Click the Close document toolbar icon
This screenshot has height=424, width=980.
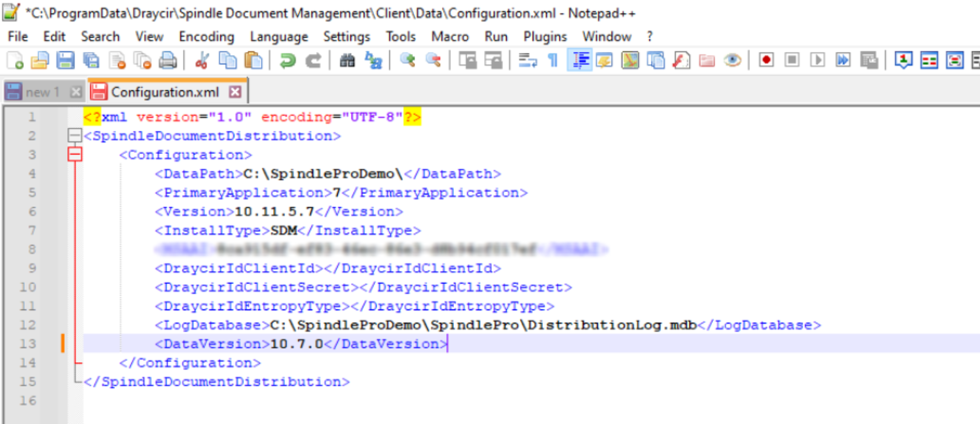pos(117,60)
